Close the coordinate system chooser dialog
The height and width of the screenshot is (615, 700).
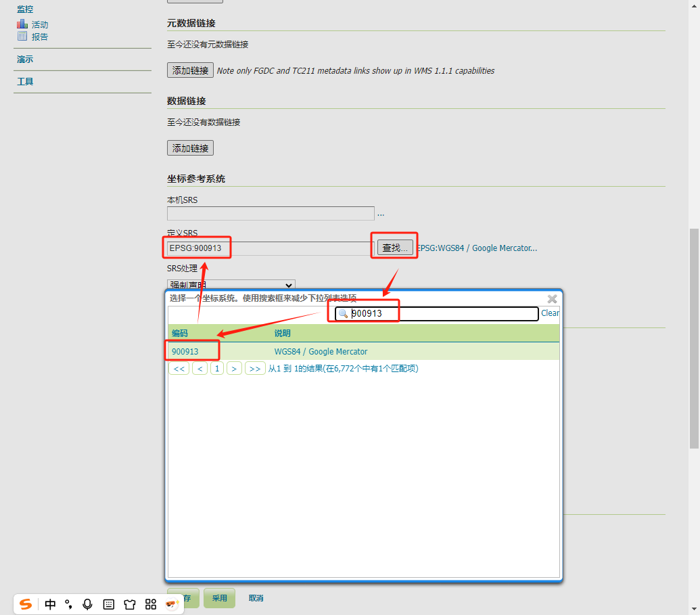click(x=553, y=299)
